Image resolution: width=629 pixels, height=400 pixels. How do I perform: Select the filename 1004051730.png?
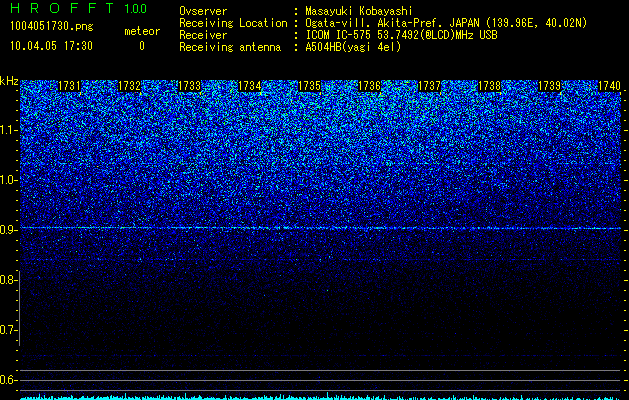52,26
